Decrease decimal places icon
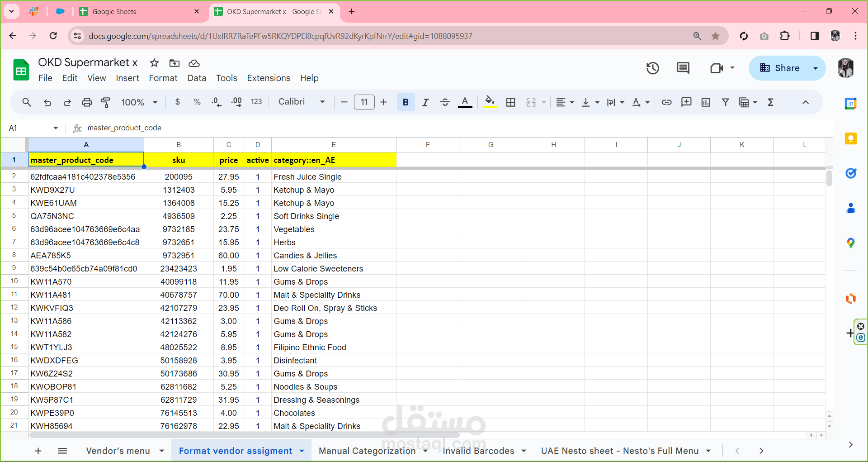 (x=217, y=102)
